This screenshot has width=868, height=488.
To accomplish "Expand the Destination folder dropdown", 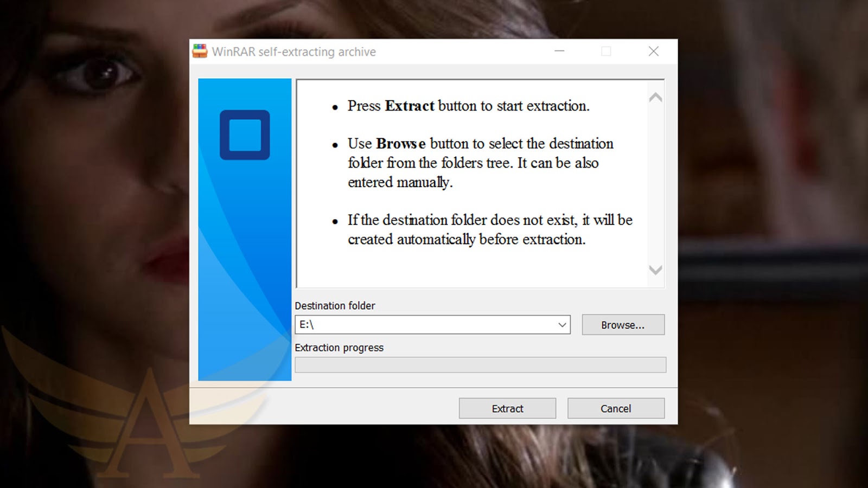I will (x=562, y=325).
